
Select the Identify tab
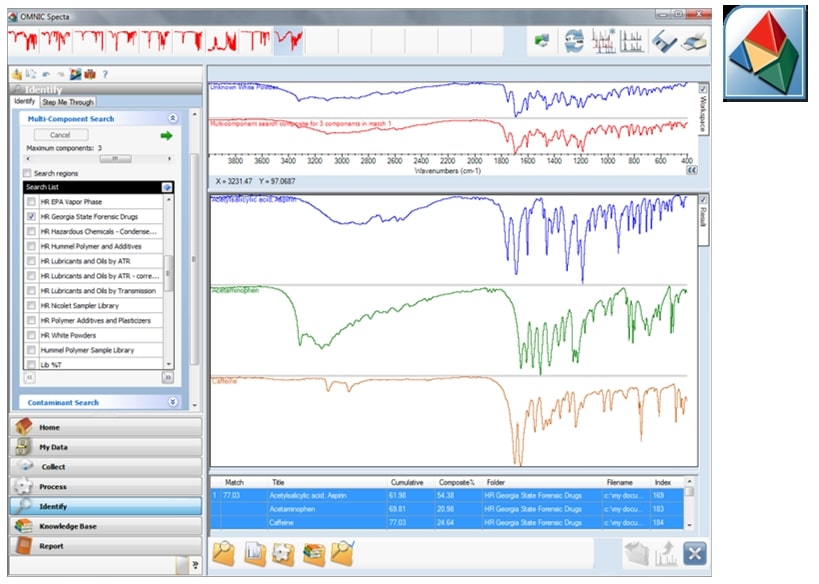click(x=24, y=102)
